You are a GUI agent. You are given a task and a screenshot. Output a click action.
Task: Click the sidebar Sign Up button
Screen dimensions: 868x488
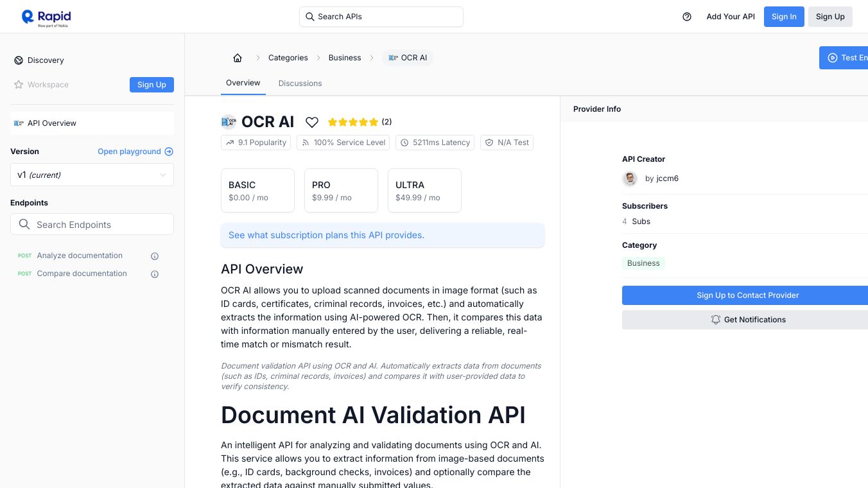(152, 85)
